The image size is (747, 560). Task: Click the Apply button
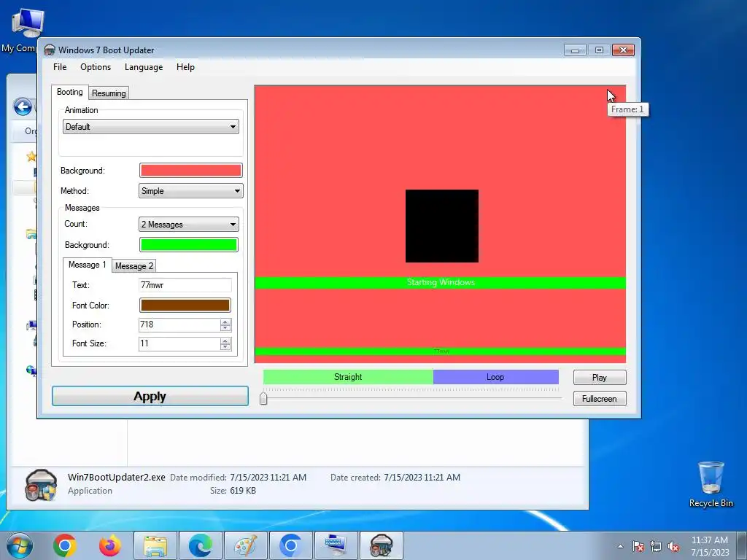150,396
